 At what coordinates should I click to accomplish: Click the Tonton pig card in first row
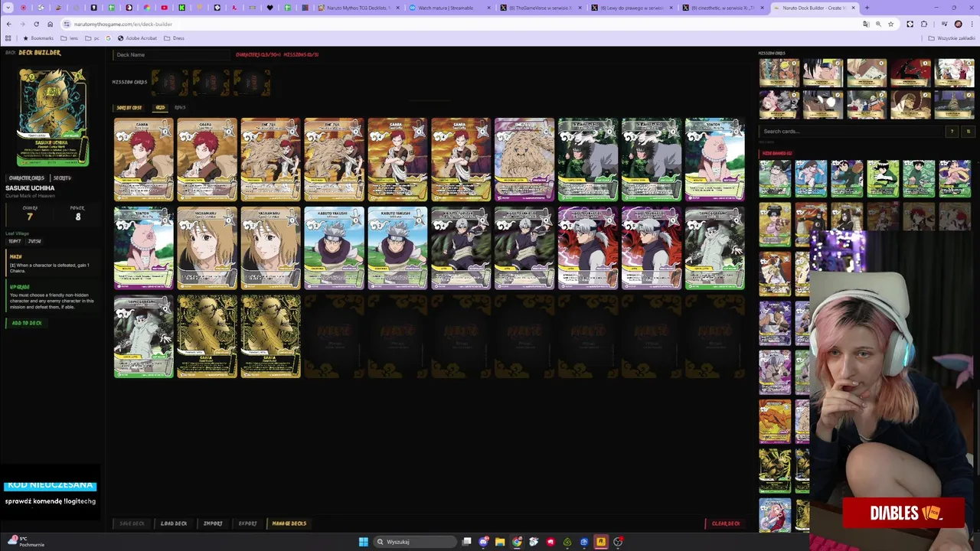(714, 159)
